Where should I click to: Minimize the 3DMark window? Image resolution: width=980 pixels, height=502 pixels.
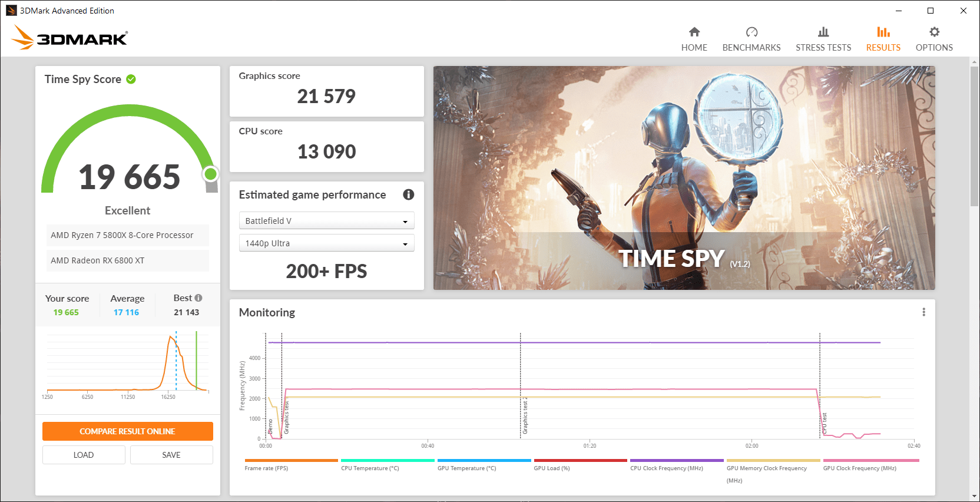pos(899,11)
